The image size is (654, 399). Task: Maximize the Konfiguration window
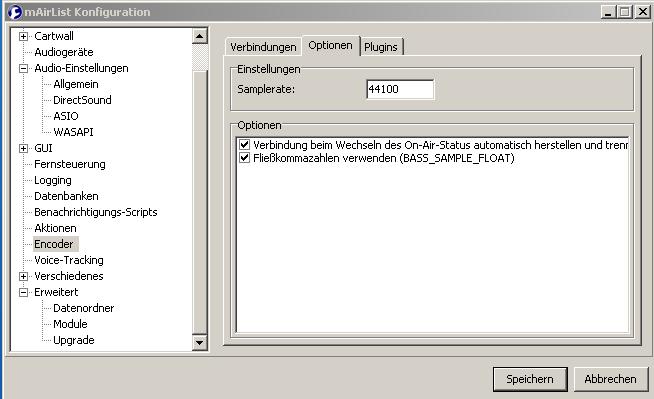point(625,12)
